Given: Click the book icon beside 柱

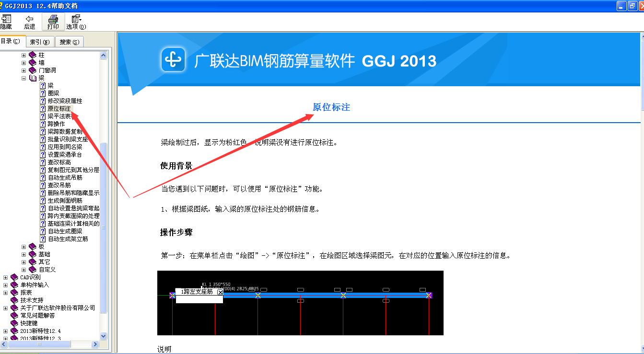Looking at the screenshot, I should [x=33, y=55].
